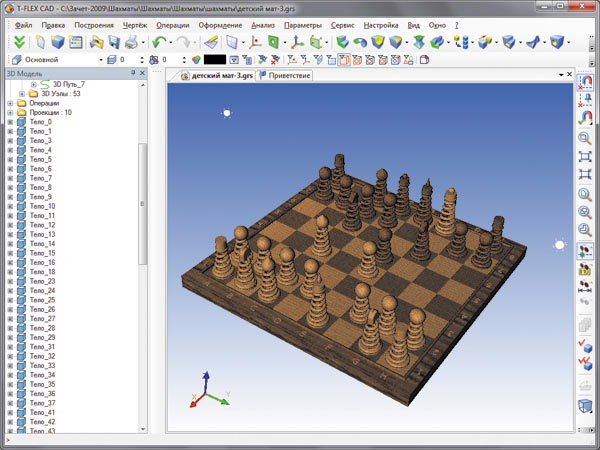Select the rotation (revolve) operation icon

[x=360, y=42]
